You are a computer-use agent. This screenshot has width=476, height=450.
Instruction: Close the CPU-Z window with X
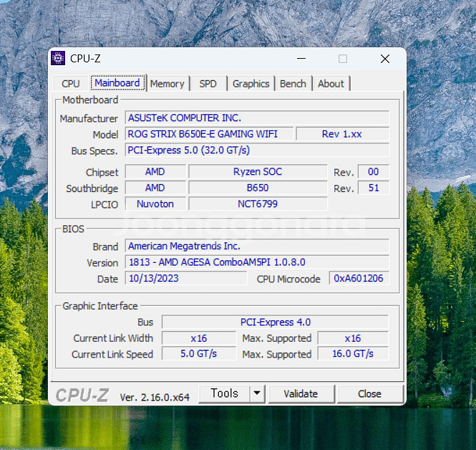pyautogui.click(x=385, y=59)
